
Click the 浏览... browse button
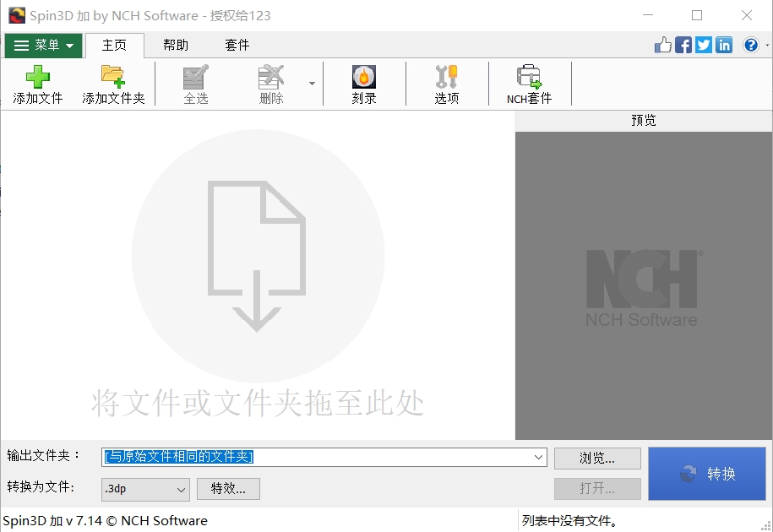pyautogui.click(x=597, y=458)
